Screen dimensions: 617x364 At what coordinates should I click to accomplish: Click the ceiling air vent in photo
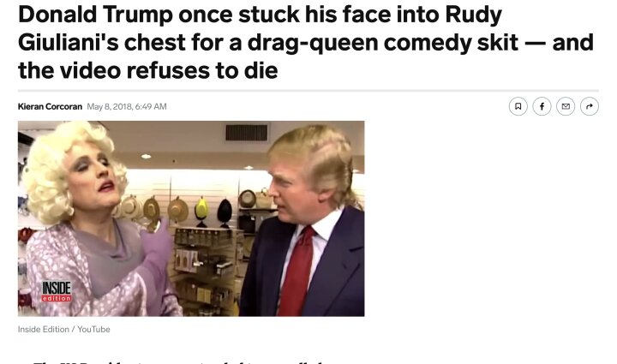point(247,132)
